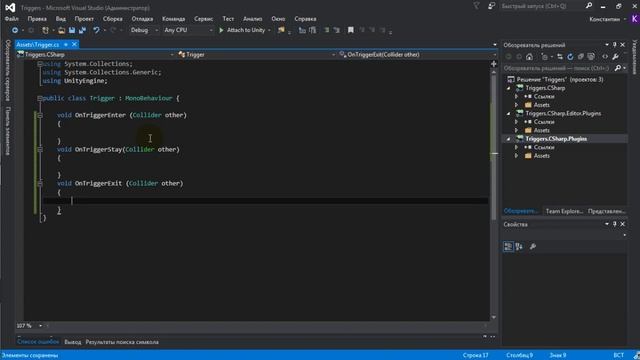Open the Сборка menu

point(113,19)
